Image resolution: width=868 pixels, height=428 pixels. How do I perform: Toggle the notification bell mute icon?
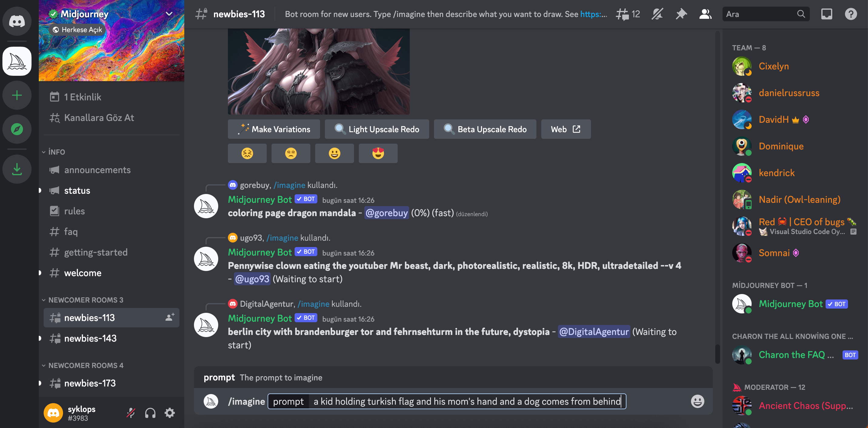(657, 14)
